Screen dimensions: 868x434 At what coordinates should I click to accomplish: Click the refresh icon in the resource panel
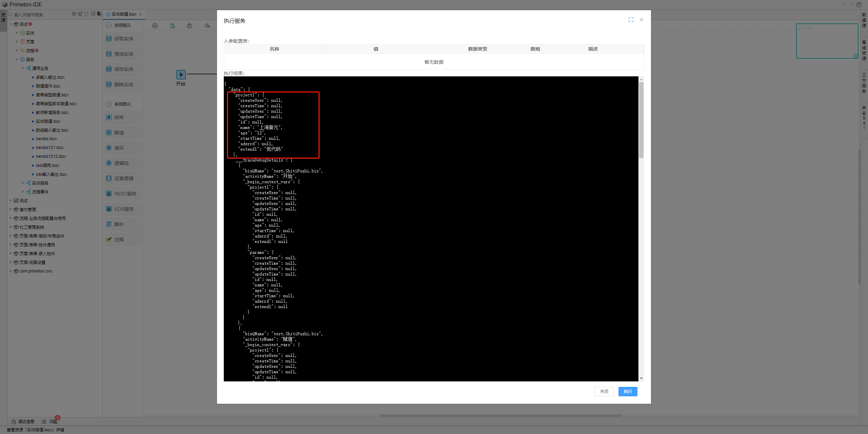click(x=86, y=14)
